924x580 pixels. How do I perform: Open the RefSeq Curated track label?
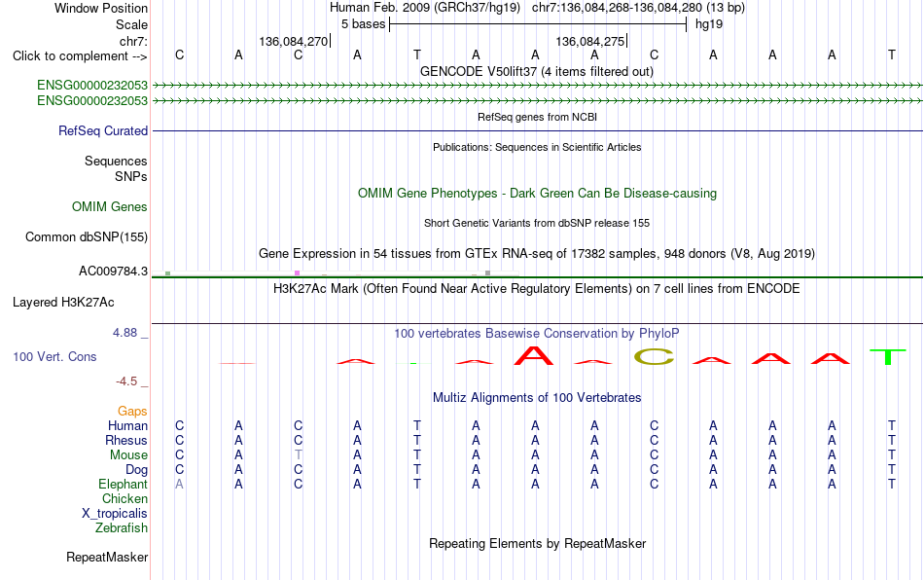tap(102, 130)
